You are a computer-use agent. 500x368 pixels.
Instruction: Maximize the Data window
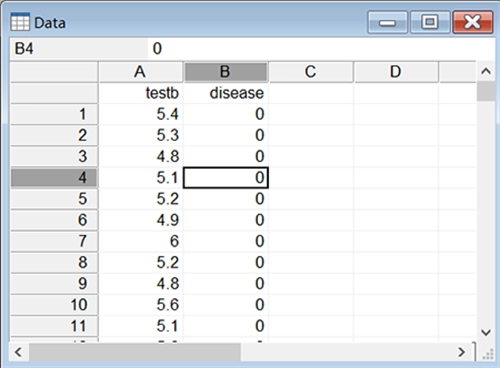430,22
